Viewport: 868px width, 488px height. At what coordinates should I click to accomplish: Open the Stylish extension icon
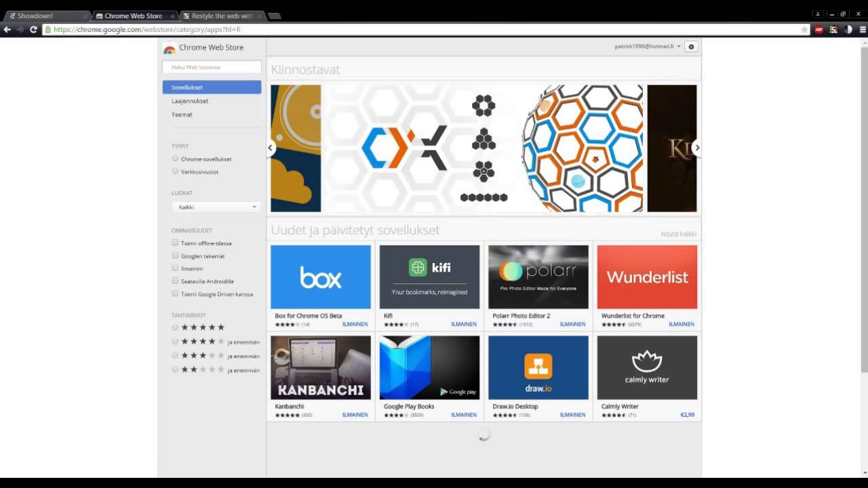[833, 30]
